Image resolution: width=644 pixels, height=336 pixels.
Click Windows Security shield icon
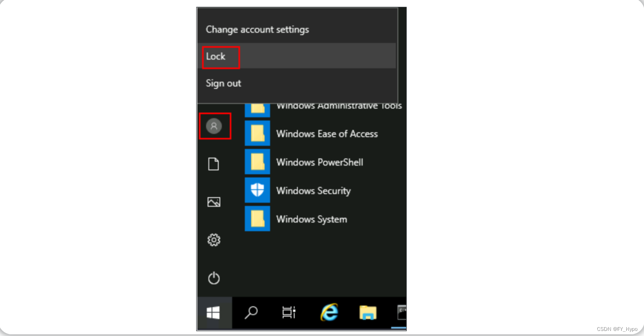click(x=257, y=190)
